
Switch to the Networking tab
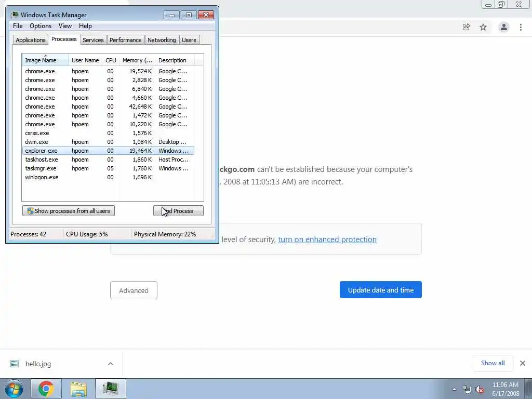pyautogui.click(x=162, y=40)
